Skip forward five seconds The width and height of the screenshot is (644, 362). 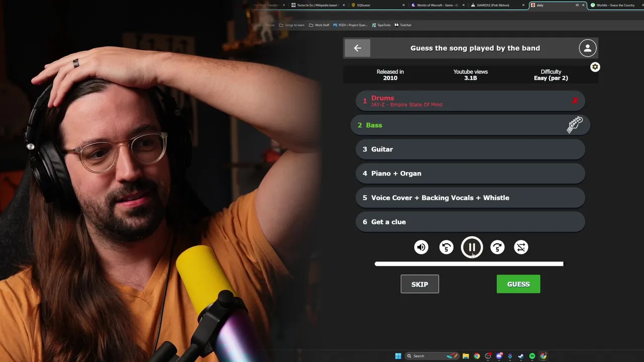(x=497, y=247)
